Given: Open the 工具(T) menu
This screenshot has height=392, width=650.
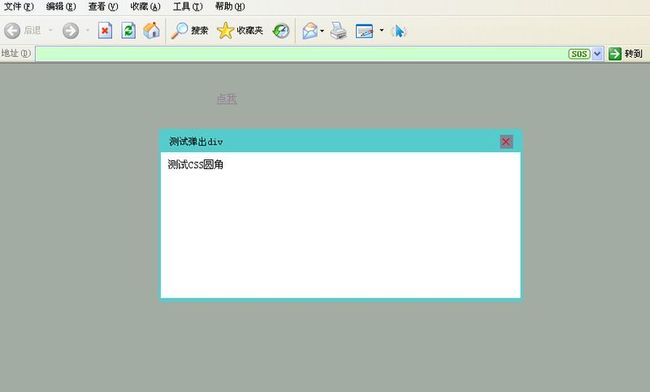Looking at the screenshot, I should 188,6.
